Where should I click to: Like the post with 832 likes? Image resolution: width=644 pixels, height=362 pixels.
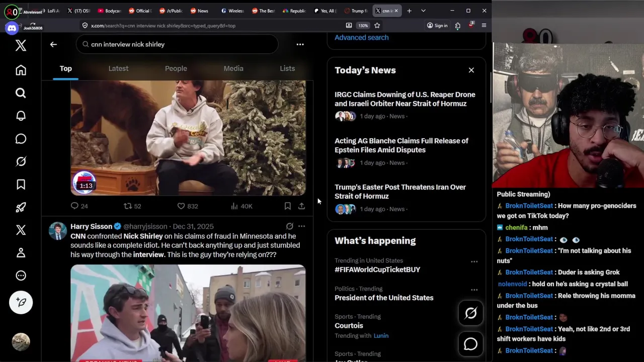click(x=187, y=206)
